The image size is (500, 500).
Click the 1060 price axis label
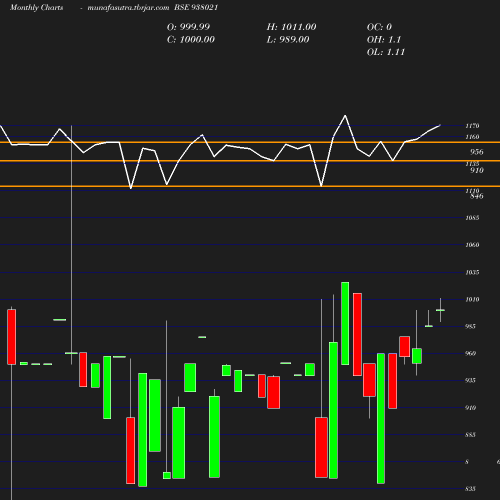(472, 245)
